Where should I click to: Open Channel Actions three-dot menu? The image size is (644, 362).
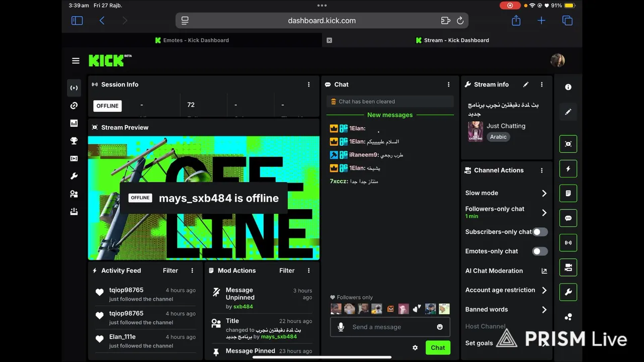pos(542,170)
